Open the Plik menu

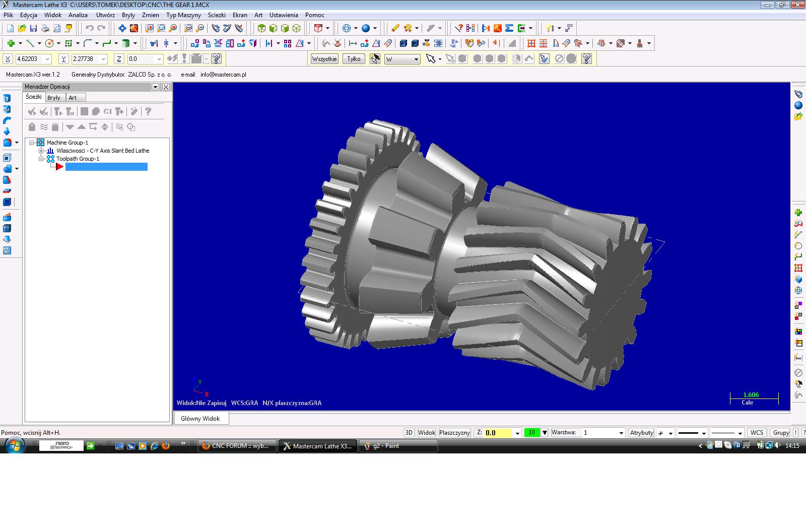[8, 15]
